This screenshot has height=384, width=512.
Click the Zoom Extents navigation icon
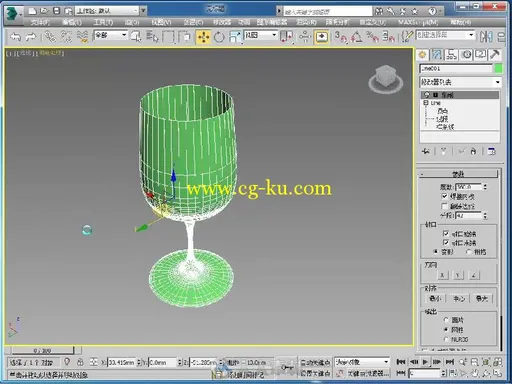(486, 362)
